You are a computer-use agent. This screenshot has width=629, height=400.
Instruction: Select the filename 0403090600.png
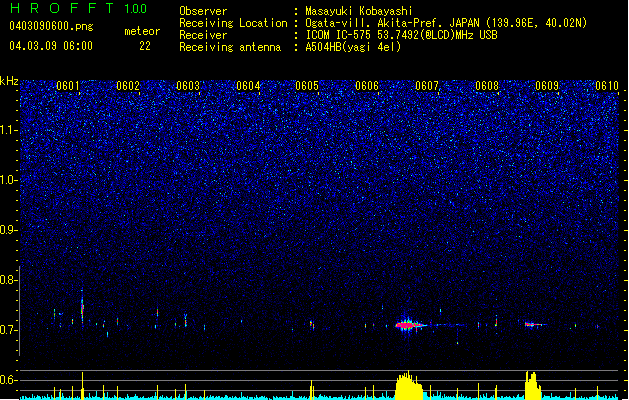[x=51, y=26]
